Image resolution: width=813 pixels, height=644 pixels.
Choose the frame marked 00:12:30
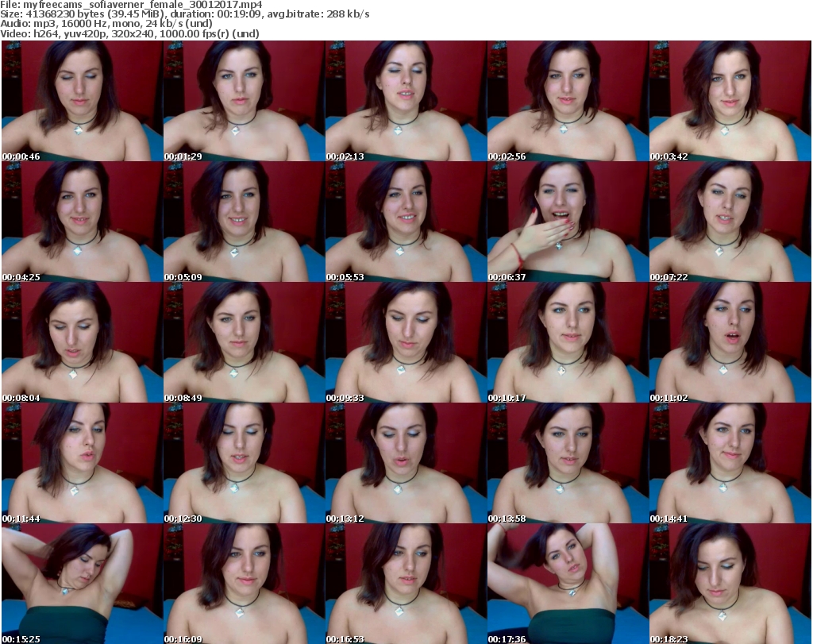click(x=245, y=464)
